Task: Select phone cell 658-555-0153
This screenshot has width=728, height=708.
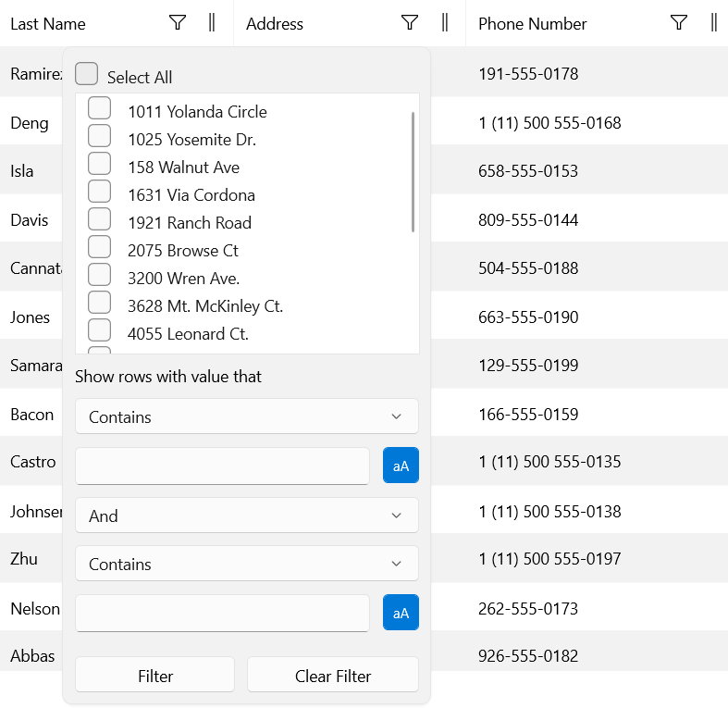Action: pos(528,171)
